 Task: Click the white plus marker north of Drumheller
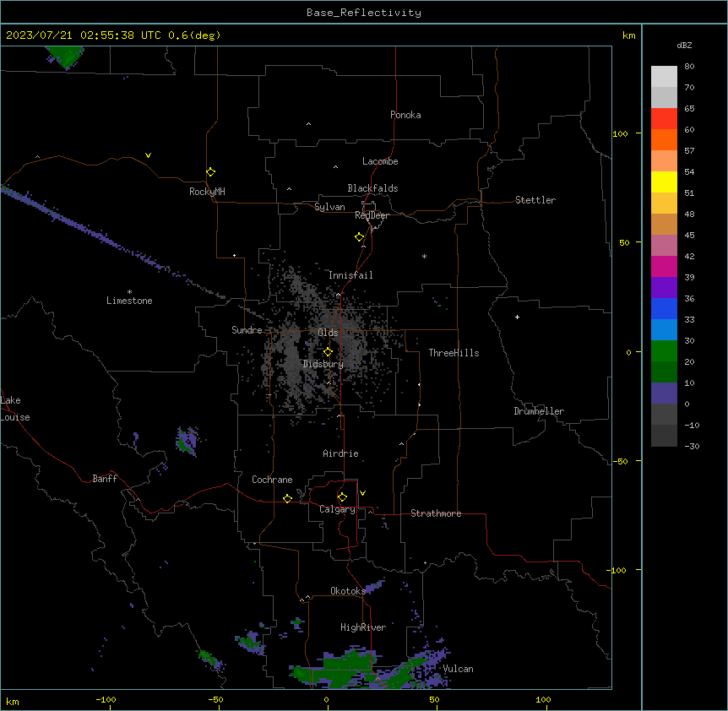517,317
